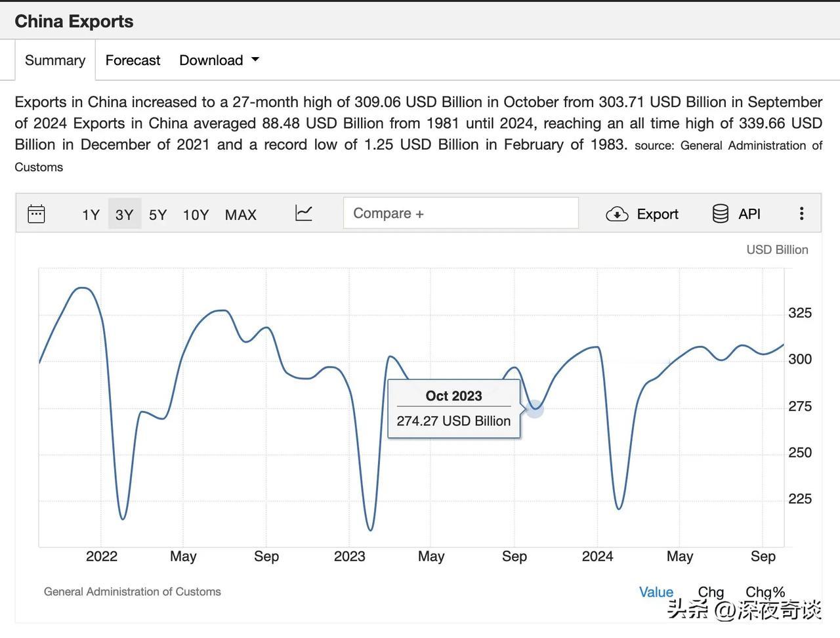This screenshot has height=638, width=840.
Task: Click the 2023 x-axis label
Action: click(x=349, y=557)
